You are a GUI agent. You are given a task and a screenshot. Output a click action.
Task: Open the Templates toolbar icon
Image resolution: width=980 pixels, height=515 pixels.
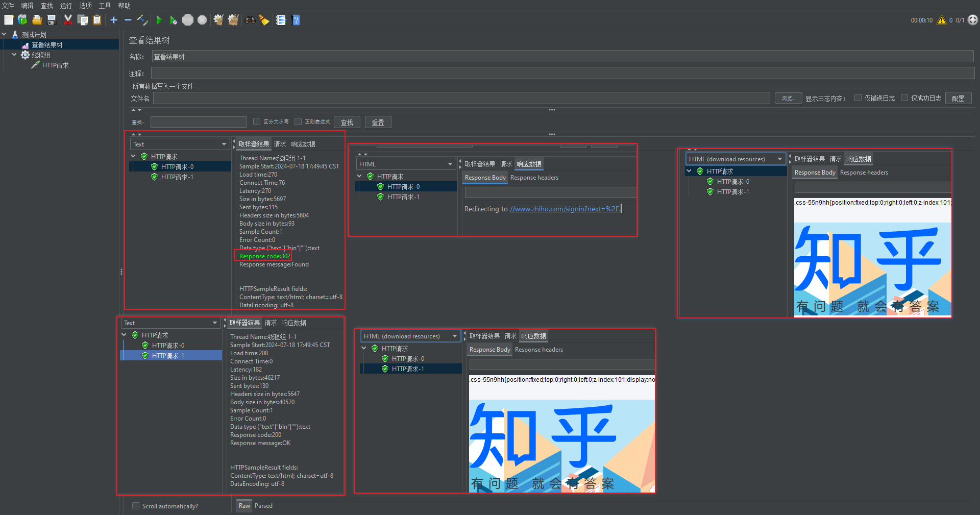pos(22,20)
